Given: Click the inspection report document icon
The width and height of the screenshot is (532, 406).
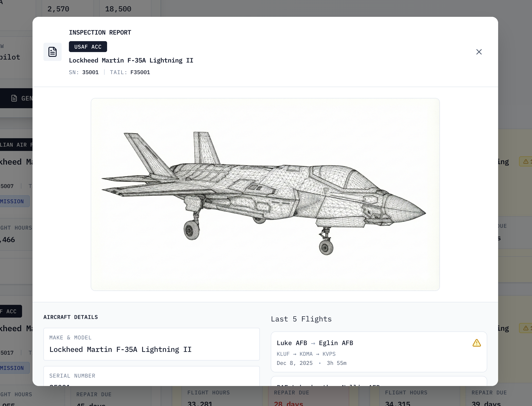Looking at the screenshot, I should coord(53,52).
